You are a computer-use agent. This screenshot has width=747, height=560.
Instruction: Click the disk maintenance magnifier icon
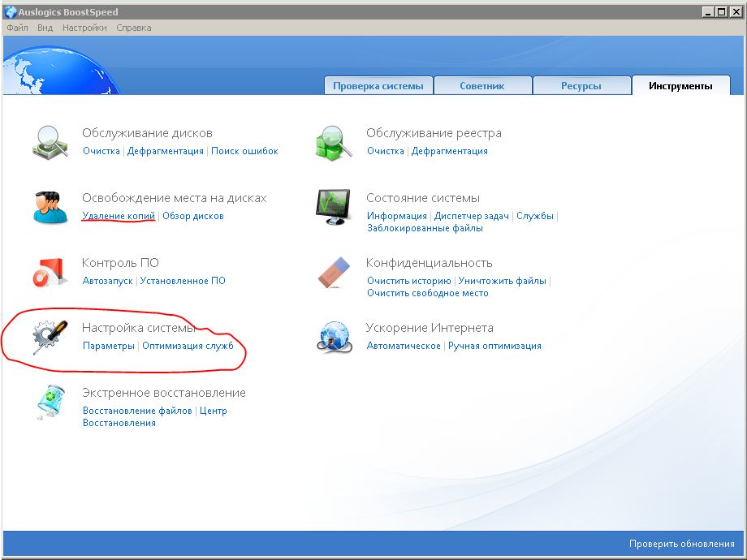[x=50, y=141]
